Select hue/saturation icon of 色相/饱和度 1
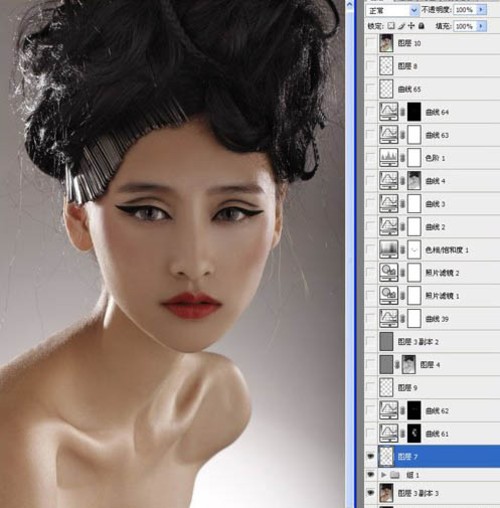 tap(389, 250)
